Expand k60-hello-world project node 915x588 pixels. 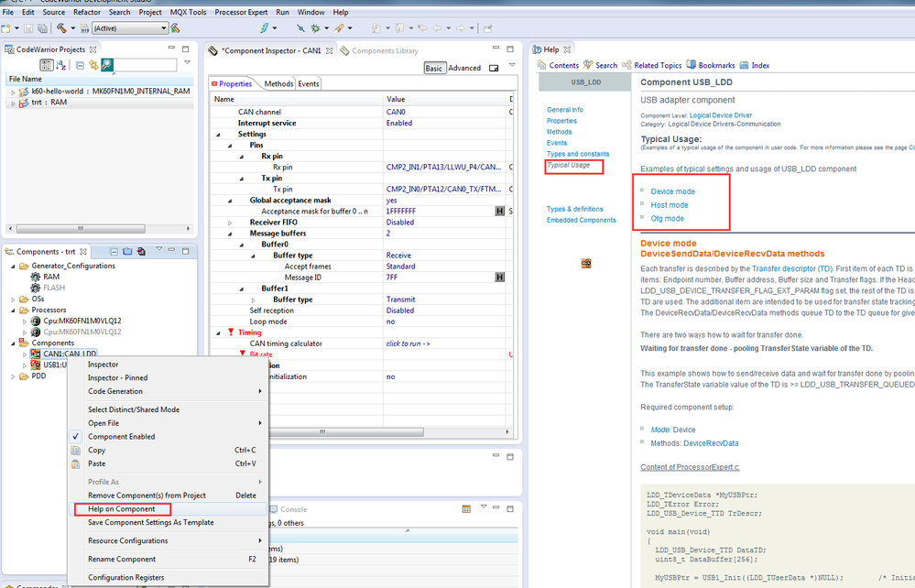[13, 92]
